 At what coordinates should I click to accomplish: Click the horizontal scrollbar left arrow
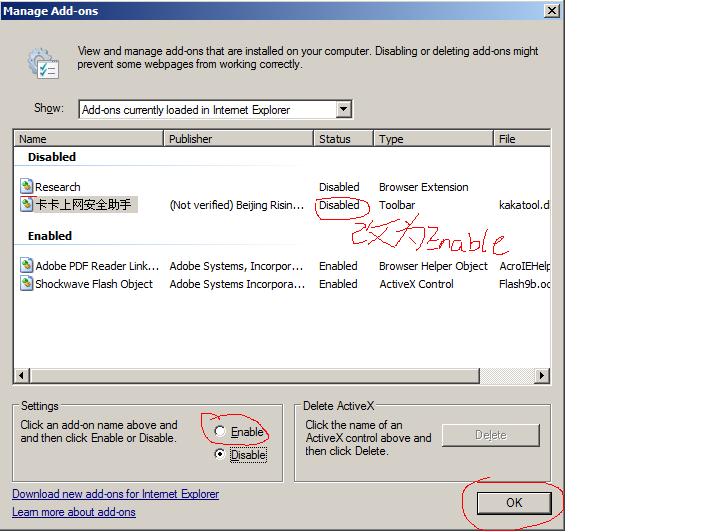pyautogui.click(x=21, y=375)
